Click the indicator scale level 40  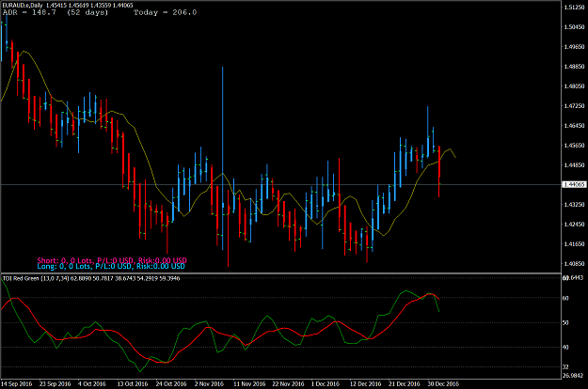click(x=565, y=348)
